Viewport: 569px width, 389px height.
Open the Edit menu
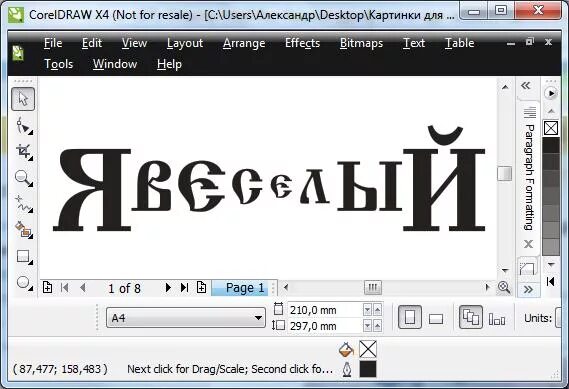click(91, 43)
